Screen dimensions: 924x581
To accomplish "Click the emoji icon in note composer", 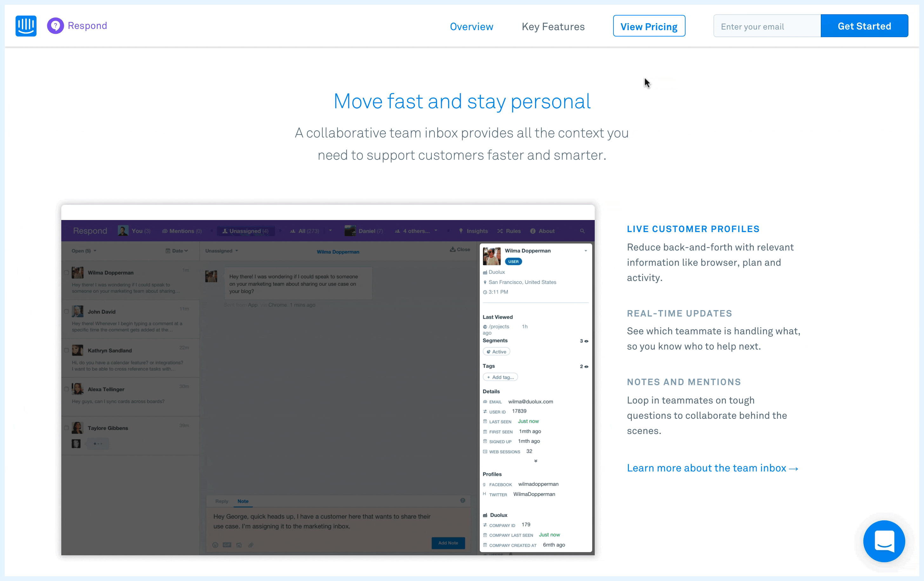I will (215, 545).
